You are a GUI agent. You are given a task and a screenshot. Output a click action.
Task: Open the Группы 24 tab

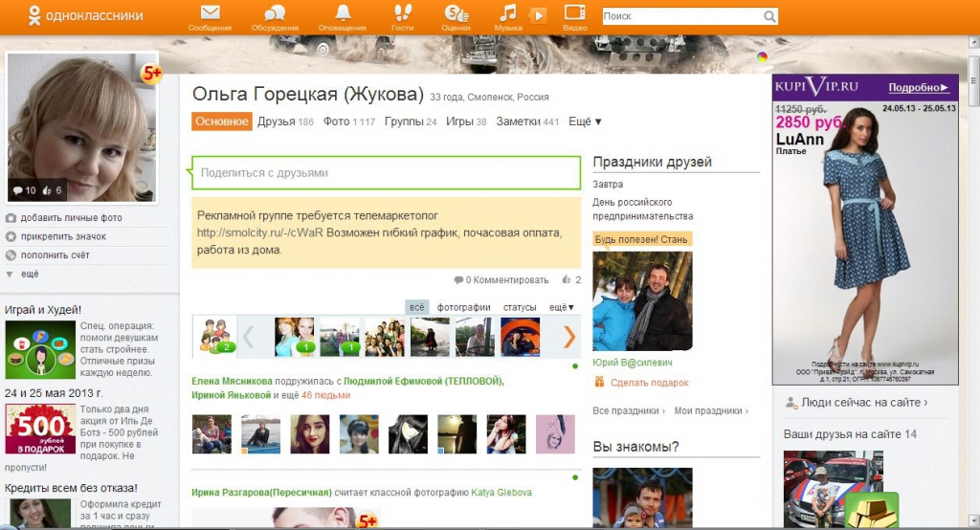pos(411,121)
